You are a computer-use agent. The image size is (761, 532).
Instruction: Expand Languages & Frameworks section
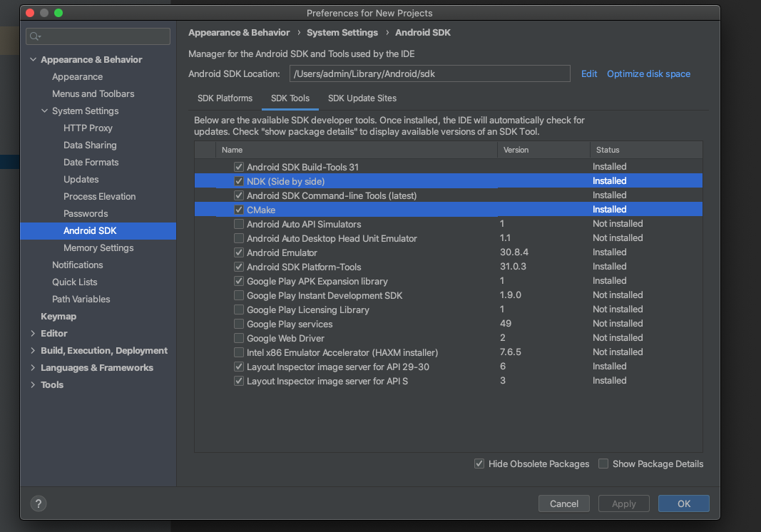33,367
